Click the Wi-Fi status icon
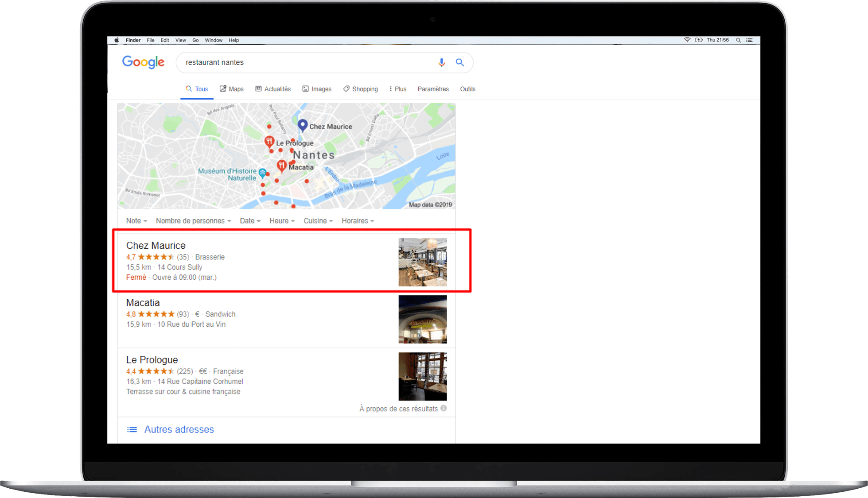The image size is (868, 498). (x=687, y=40)
